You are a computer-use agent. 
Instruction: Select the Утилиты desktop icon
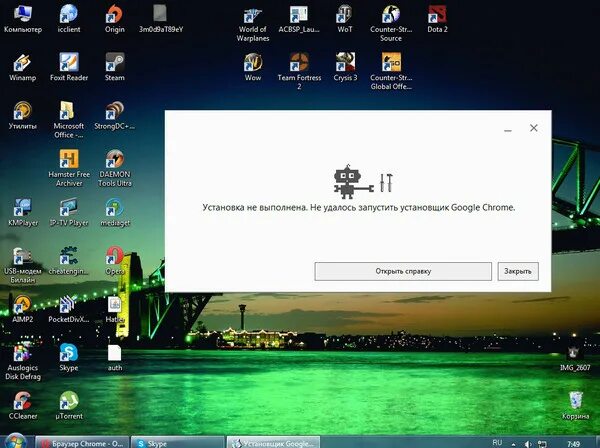point(23,116)
